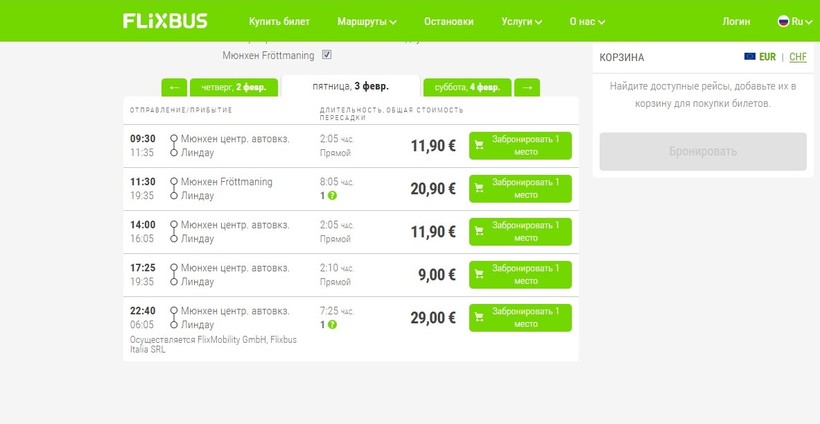Screen dimensions: 820x424
Task: Click the Логин link
Action: coord(736,21)
